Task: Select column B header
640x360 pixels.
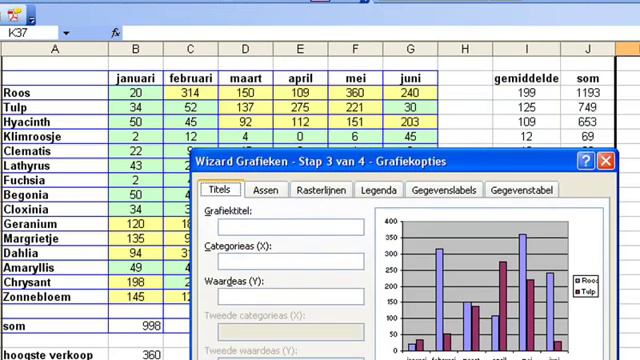Action: click(x=136, y=49)
